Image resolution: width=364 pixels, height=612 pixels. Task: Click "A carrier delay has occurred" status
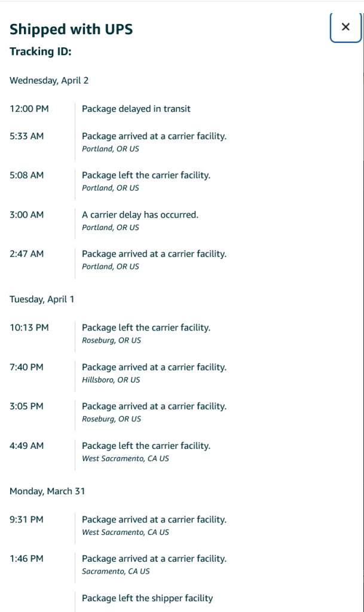pyautogui.click(x=139, y=215)
